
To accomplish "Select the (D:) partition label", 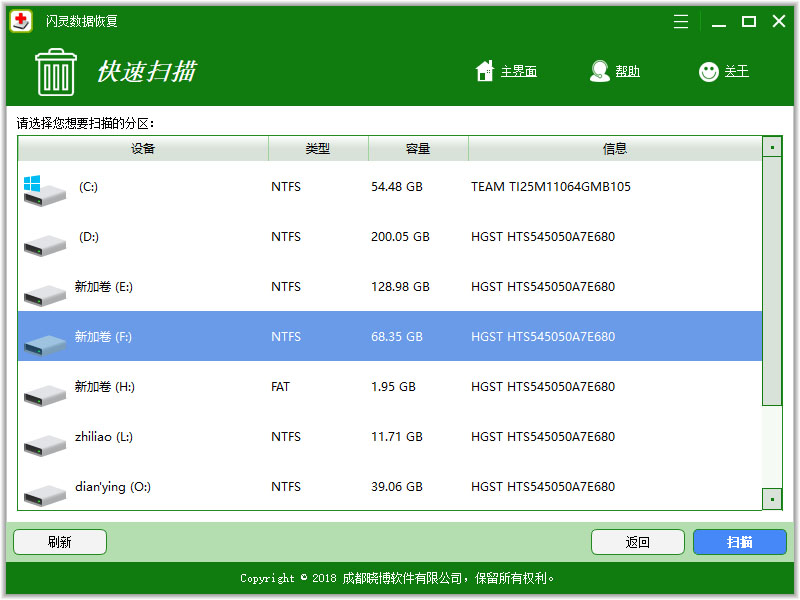I will click(89, 237).
